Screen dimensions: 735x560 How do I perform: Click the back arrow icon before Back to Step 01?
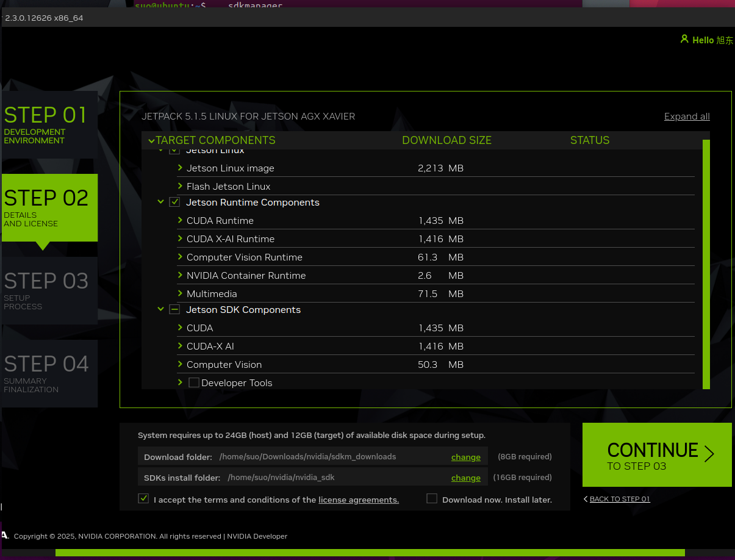pos(586,499)
